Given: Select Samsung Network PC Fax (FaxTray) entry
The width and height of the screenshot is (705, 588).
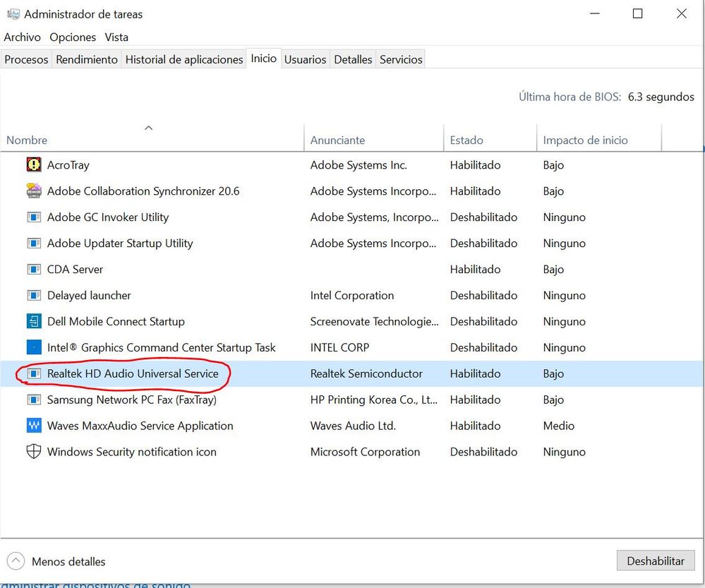Looking at the screenshot, I should tap(132, 400).
